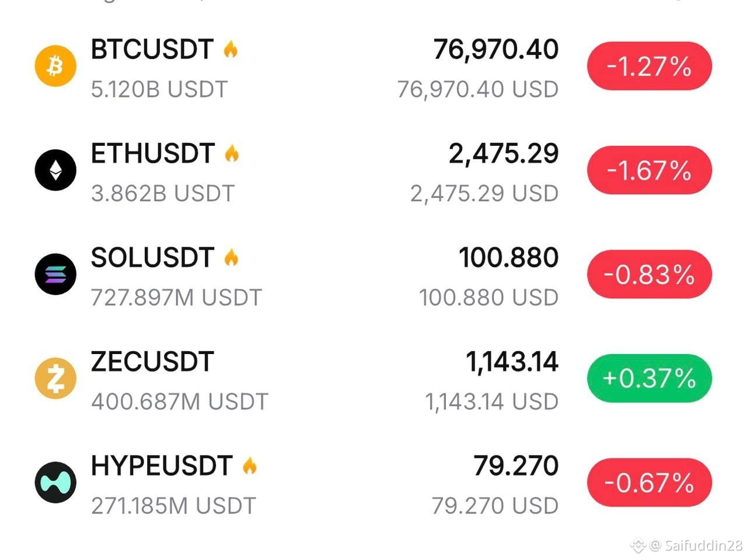The width and height of the screenshot is (747, 560).
Task: Tap the flame icon beside BTCUSDT
Action: coord(231,49)
